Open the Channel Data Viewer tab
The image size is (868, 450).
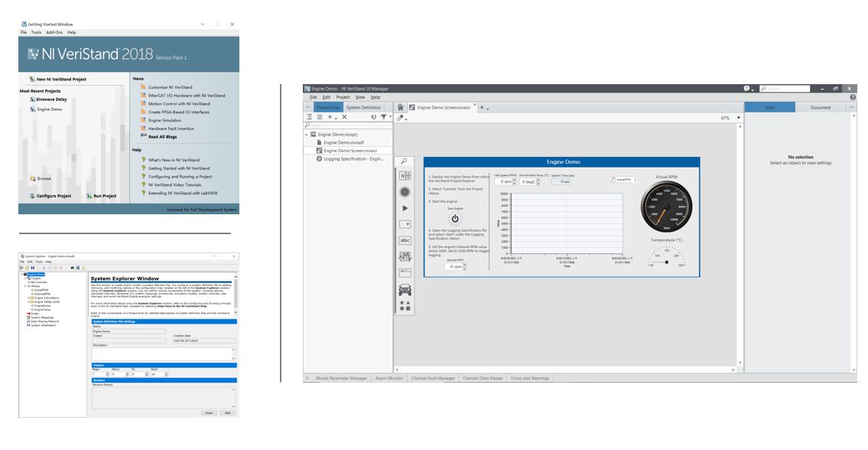483,378
